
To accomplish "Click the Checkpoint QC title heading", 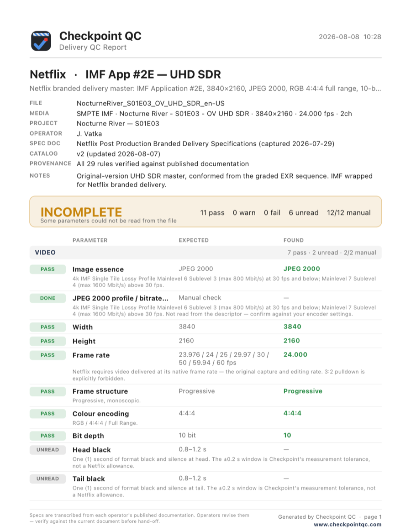I will (x=100, y=36).
